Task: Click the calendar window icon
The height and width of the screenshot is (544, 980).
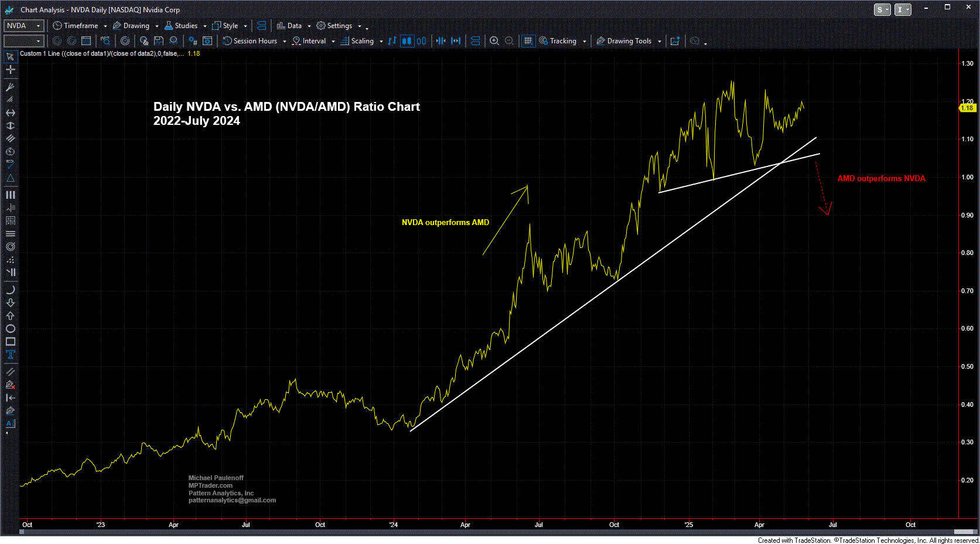Action: tap(86, 41)
